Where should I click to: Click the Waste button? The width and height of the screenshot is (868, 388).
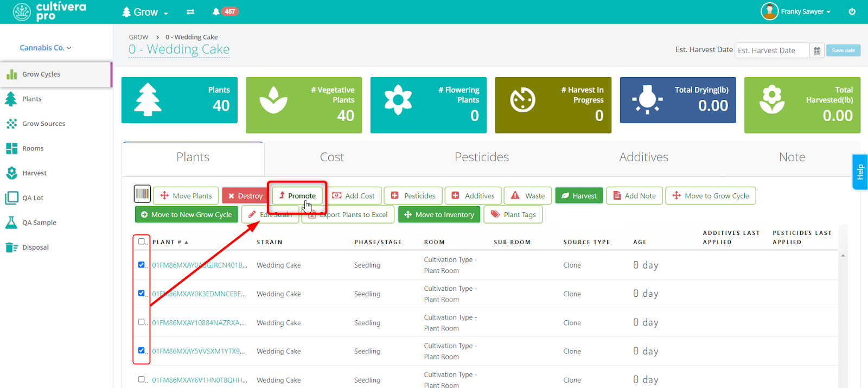528,196
